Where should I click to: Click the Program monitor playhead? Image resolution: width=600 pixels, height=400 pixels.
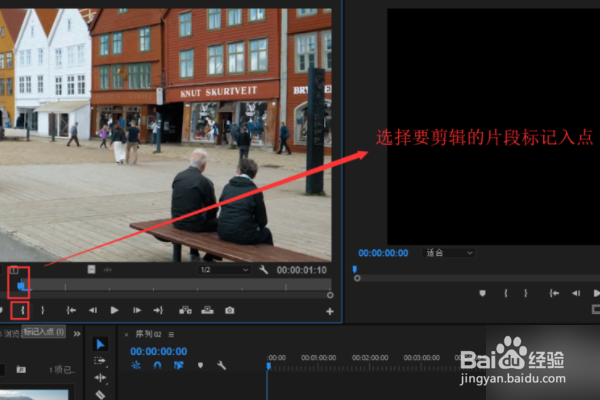tap(354, 269)
